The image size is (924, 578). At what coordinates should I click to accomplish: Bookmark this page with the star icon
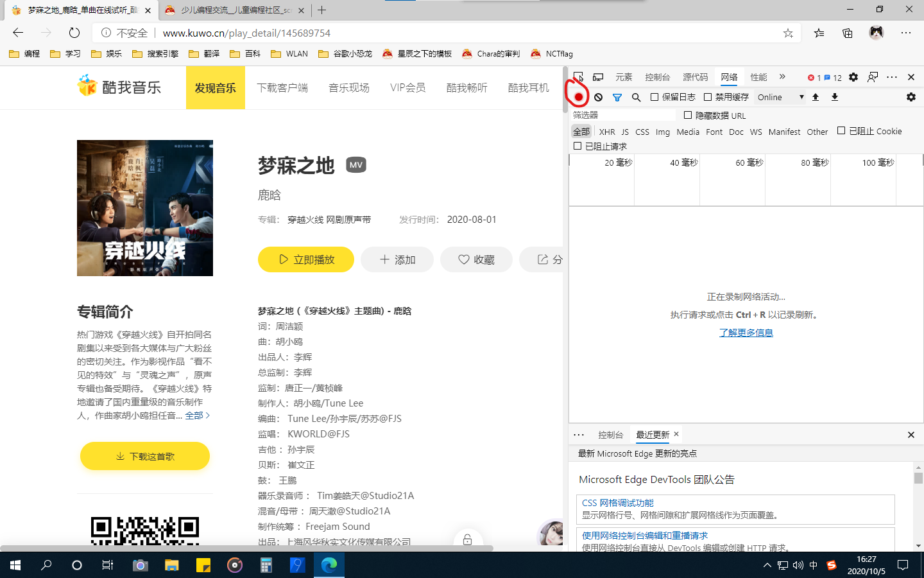(x=788, y=33)
